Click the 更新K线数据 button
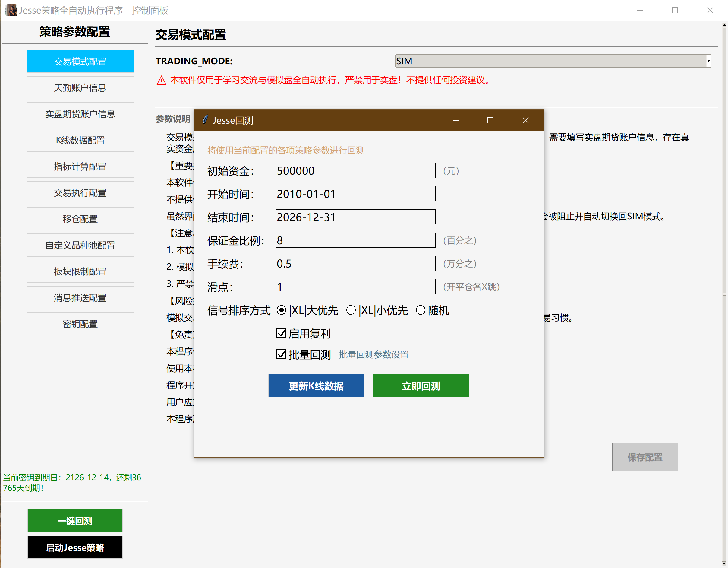728x568 pixels. [x=316, y=386]
